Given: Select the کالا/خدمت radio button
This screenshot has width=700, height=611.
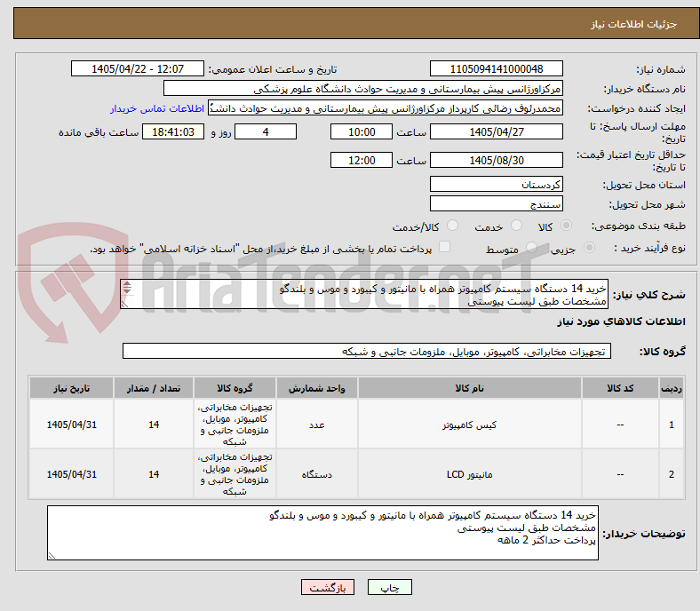Looking at the screenshot, I should coord(453,226).
